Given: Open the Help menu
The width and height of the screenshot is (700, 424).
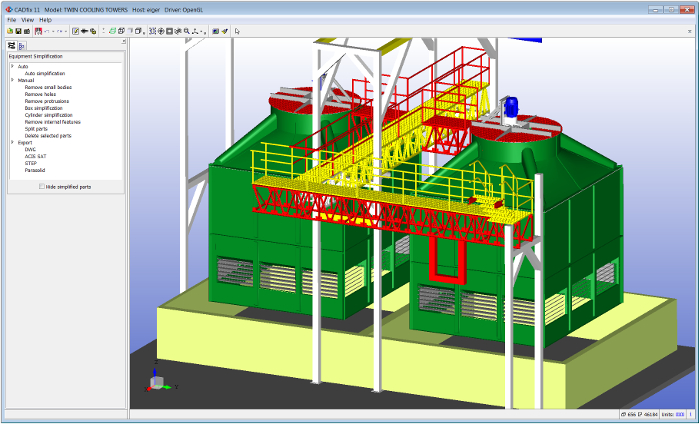Looking at the screenshot, I should [x=46, y=20].
